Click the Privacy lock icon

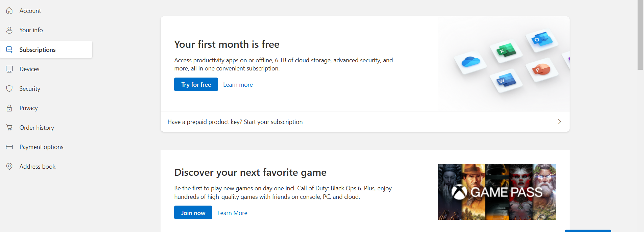point(9,108)
